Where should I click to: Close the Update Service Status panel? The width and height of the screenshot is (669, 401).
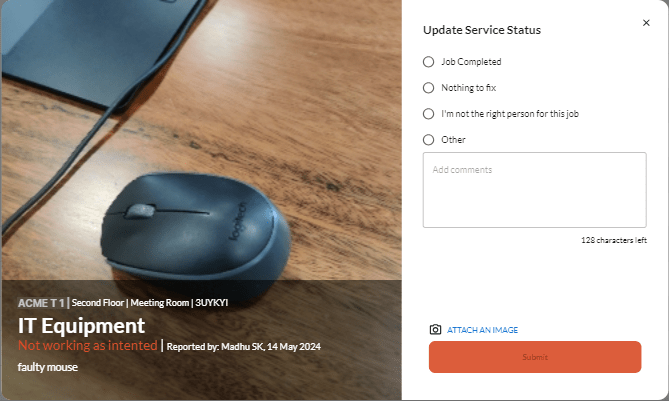646,23
